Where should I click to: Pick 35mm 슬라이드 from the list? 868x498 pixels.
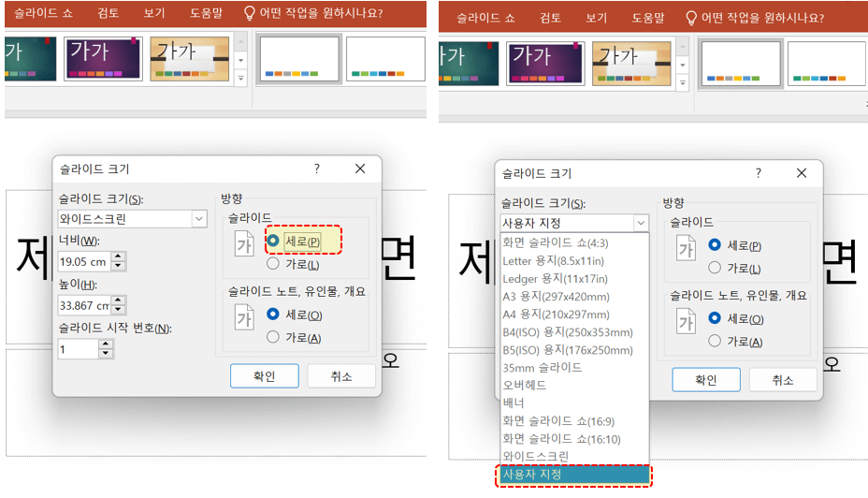tap(574, 367)
